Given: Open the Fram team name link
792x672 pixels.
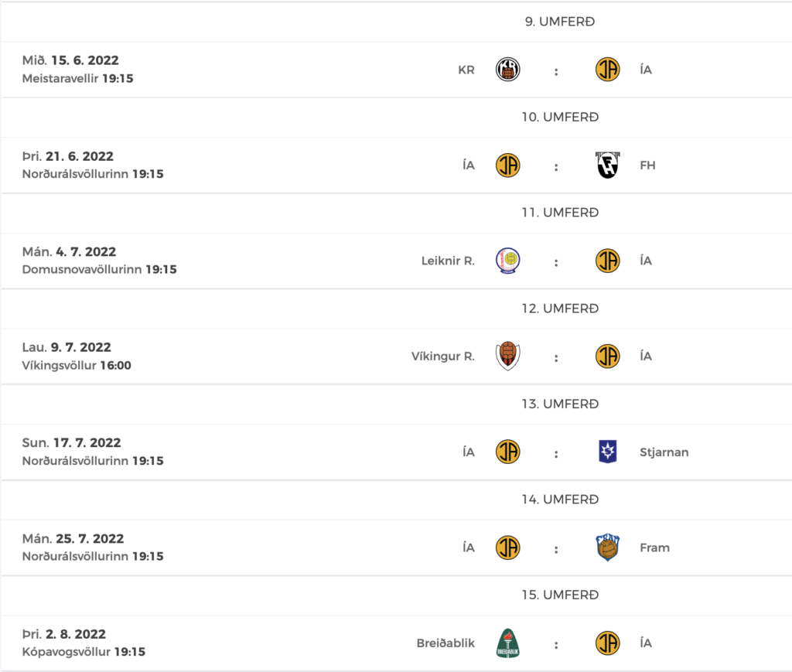Looking at the screenshot, I should click(654, 547).
